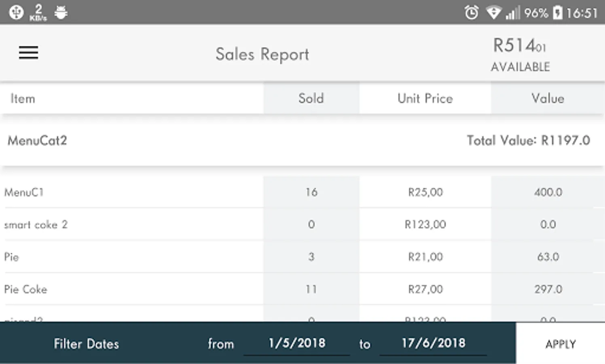The height and width of the screenshot is (364, 605).
Task: Click the Value column header
Action: click(548, 98)
